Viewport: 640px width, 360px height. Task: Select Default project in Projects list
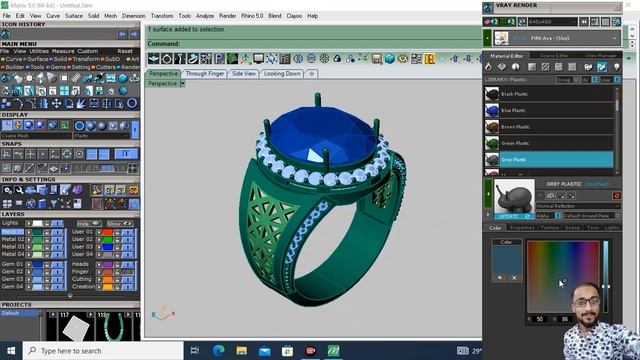[x=19, y=313]
